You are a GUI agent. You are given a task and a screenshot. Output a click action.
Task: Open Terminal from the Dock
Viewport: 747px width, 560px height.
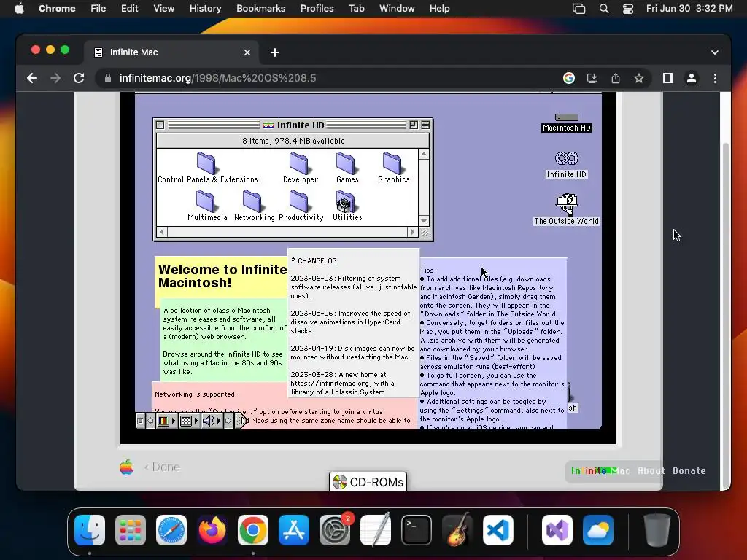[417, 530]
